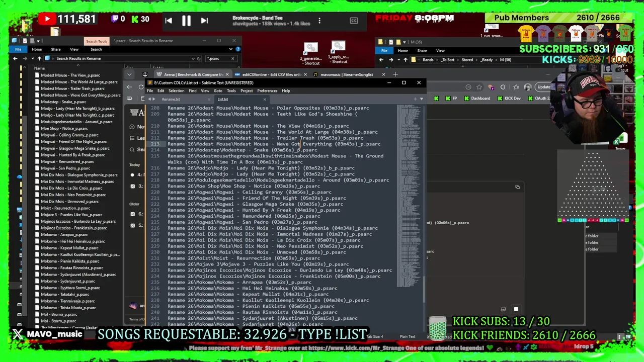This screenshot has width=644, height=362.
Task: Open the Share tab in Rename explorer window
Action: [x=56, y=49]
